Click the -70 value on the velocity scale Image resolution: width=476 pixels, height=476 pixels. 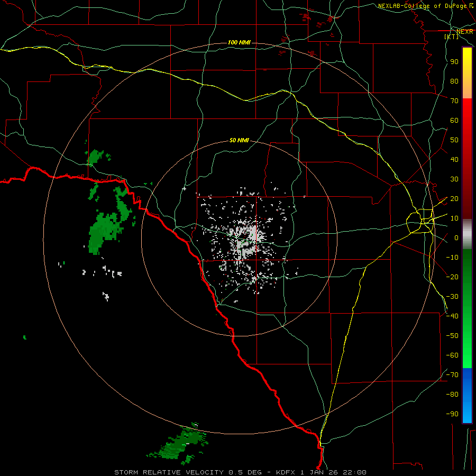pos(452,375)
